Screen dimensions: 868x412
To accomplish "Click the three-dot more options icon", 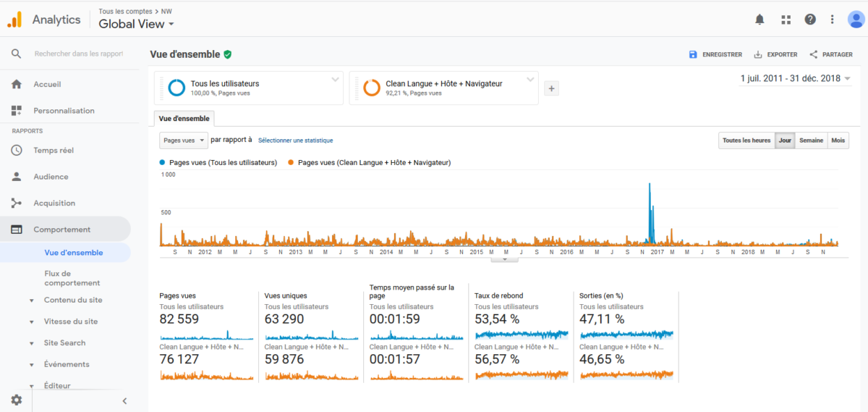I will point(833,20).
